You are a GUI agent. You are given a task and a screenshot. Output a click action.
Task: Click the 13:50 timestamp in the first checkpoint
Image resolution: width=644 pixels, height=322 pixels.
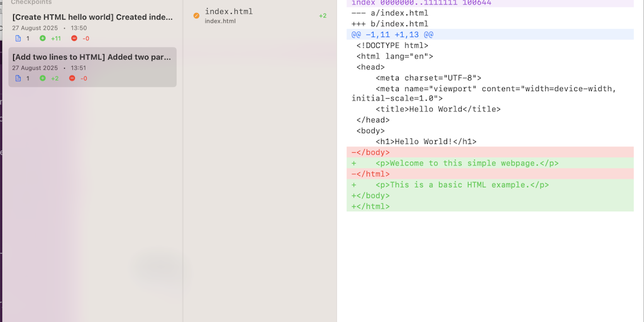[x=79, y=28]
